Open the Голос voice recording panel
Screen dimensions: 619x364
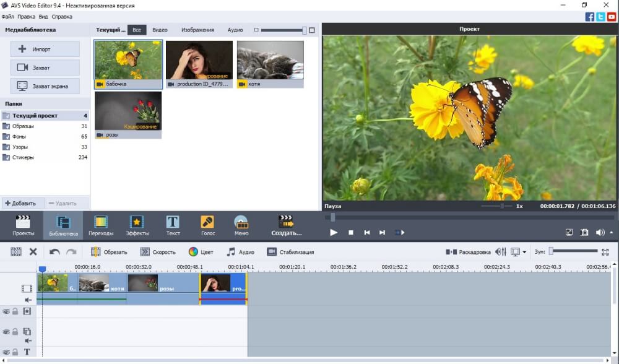coord(207,226)
